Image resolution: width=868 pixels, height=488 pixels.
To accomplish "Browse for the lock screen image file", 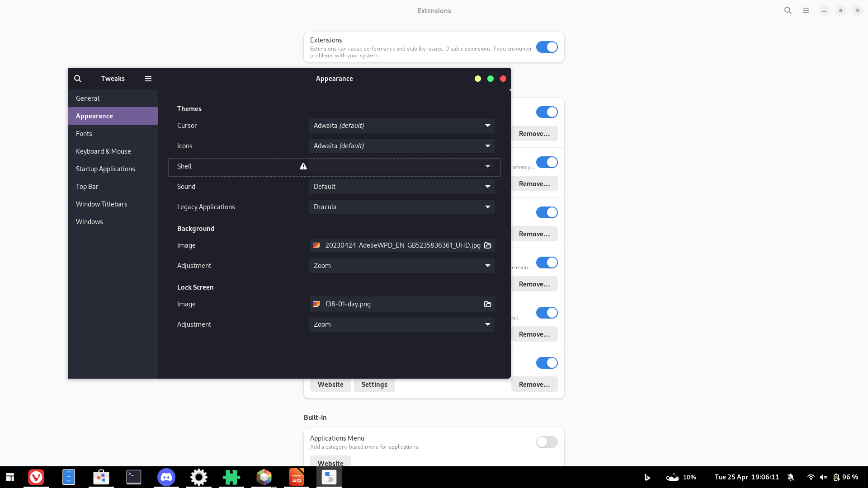I will (488, 304).
